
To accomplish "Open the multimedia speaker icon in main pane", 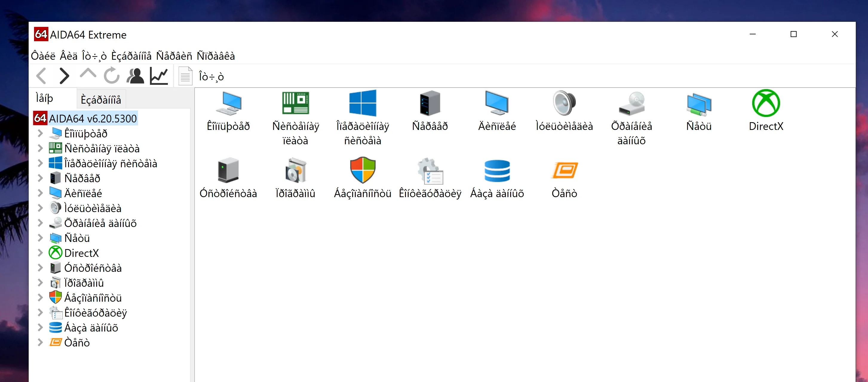I will coord(564,103).
